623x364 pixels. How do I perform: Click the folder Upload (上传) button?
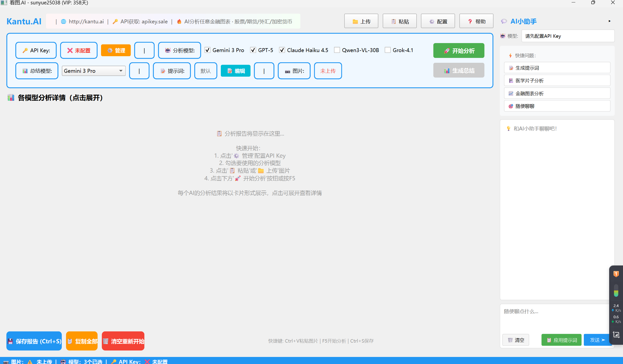point(361,21)
